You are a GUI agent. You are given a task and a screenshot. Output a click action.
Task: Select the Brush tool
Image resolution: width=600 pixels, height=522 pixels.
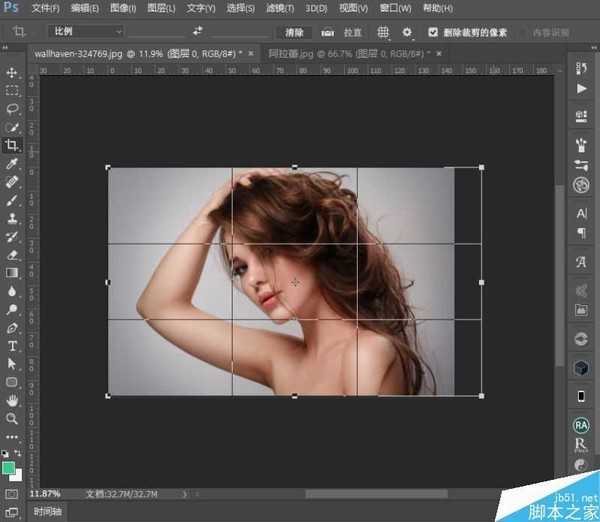click(13, 200)
